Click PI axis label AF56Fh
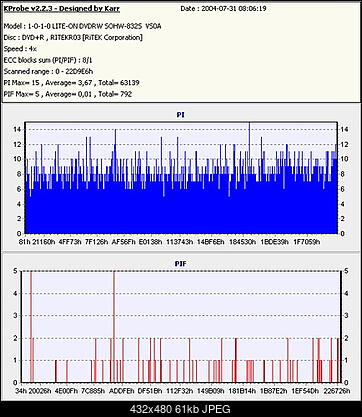The image size is (362, 417). click(124, 242)
